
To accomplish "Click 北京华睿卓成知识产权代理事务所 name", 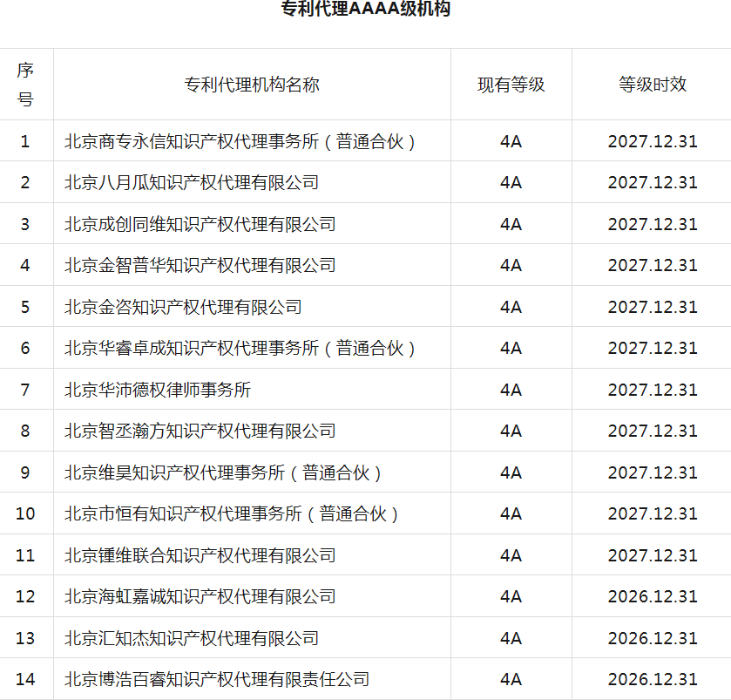I will (240, 349).
